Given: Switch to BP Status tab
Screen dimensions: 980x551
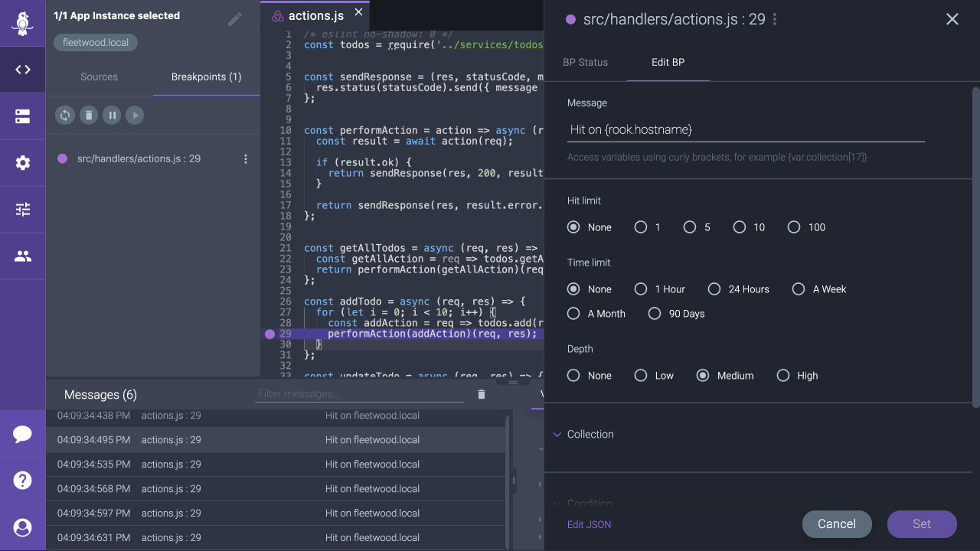Looking at the screenshot, I should (585, 62).
